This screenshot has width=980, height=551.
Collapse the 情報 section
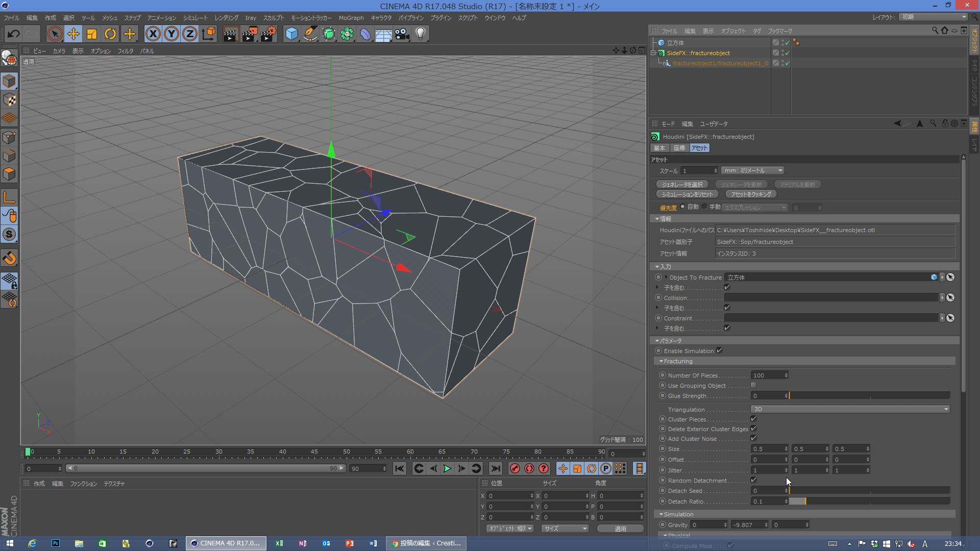click(657, 219)
